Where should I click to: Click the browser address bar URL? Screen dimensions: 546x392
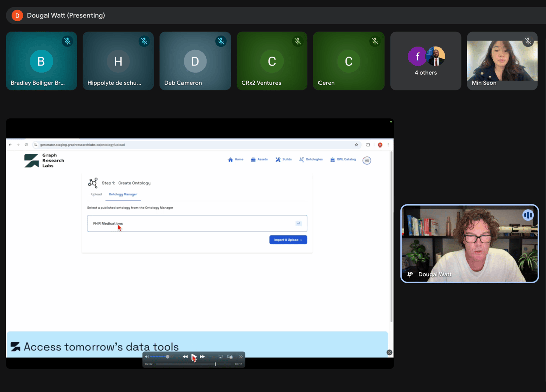click(x=82, y=145)
